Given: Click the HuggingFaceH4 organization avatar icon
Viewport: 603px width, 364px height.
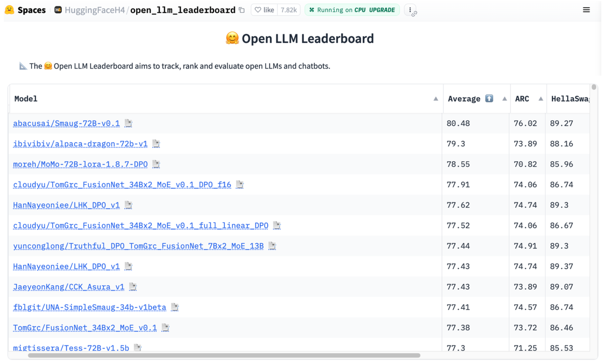Looking at the screenshot, I should point(58,10).
